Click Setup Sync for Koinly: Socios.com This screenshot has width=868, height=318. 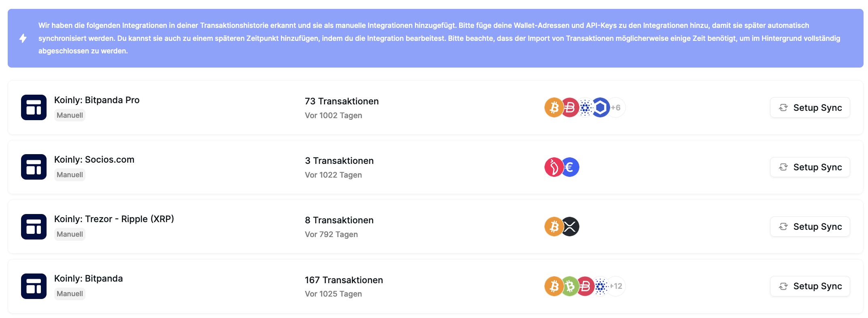point(810,167)
